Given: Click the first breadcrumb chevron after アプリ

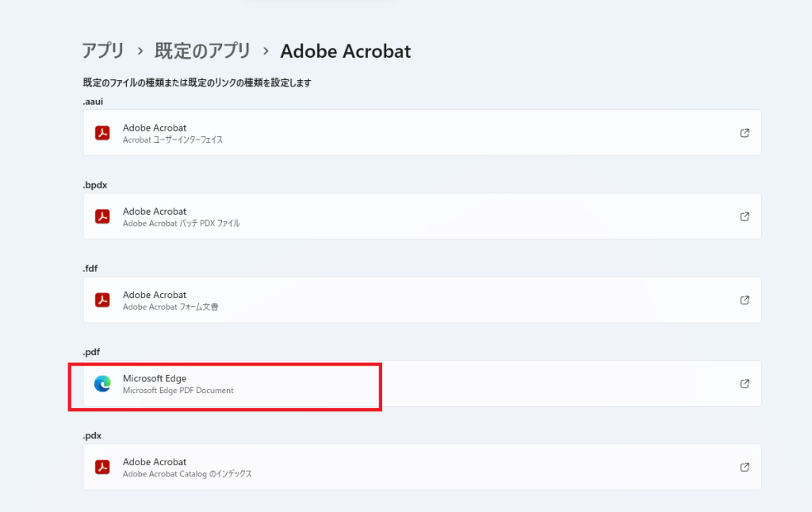Looking at the screenshot, I should (140, 52).
